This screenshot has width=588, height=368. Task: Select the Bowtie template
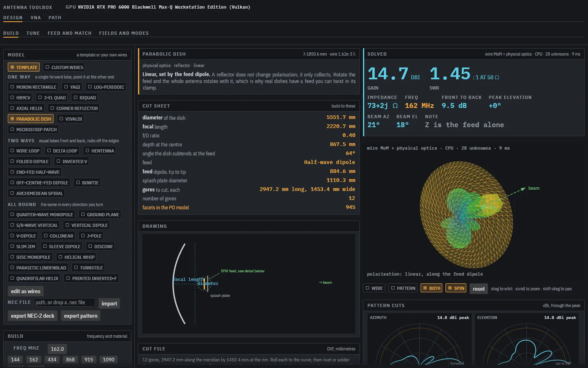(87, 182)
